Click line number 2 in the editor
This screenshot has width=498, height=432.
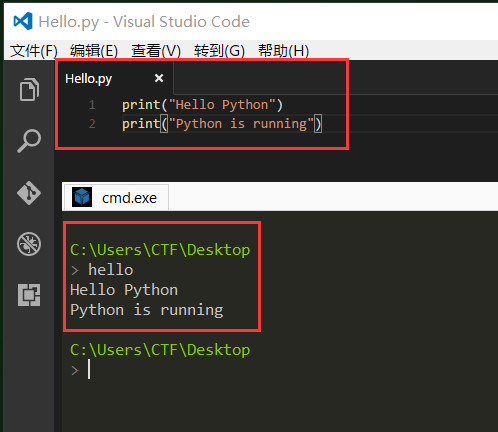92,124
